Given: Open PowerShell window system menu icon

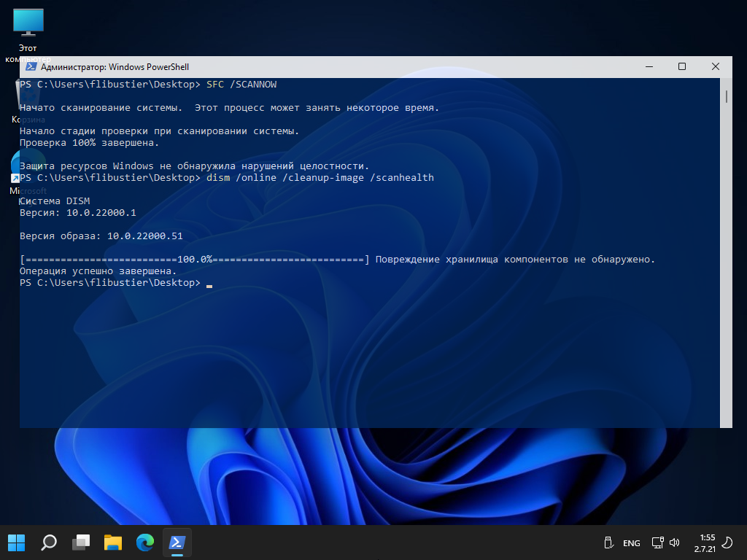Looking at the screenshot, I should (31, 67).
